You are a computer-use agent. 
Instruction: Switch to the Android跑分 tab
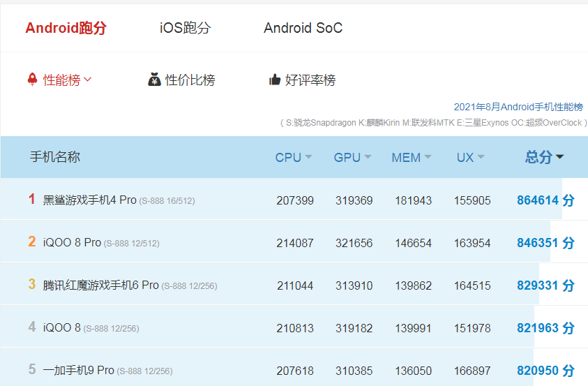pyautogui.click(x=66, y=28)
